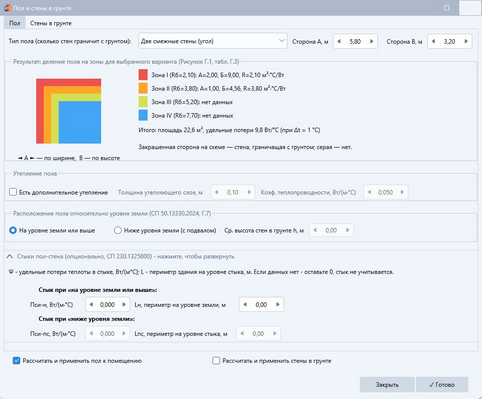
Task: Increase Ср. высота стен в грунте h
Action: click(348, 230)
